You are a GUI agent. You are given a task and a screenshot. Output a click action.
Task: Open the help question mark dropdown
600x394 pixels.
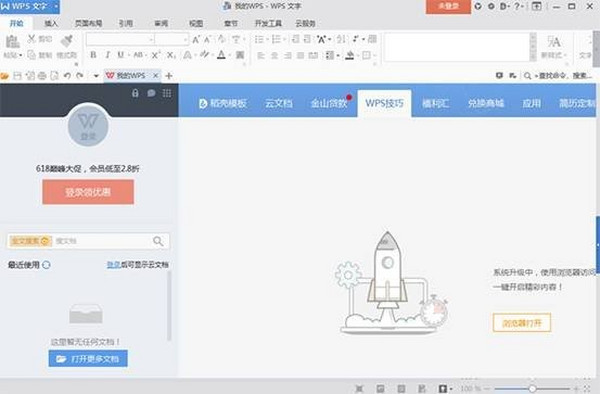click(518, 7)
